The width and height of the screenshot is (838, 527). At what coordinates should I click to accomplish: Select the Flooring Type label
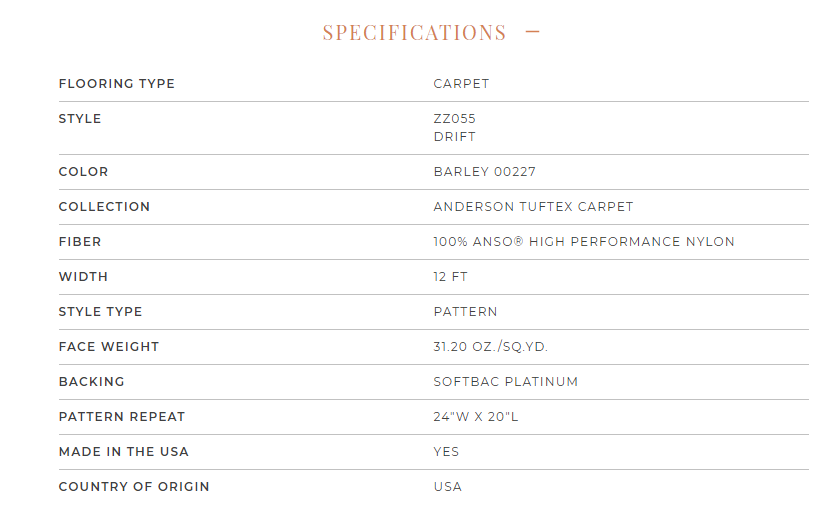coord(117,84)
